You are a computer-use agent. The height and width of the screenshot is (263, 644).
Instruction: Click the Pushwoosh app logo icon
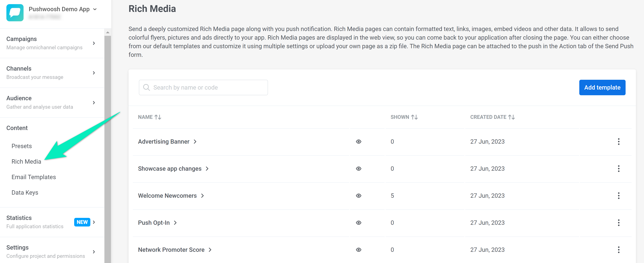tap(15, 13)
